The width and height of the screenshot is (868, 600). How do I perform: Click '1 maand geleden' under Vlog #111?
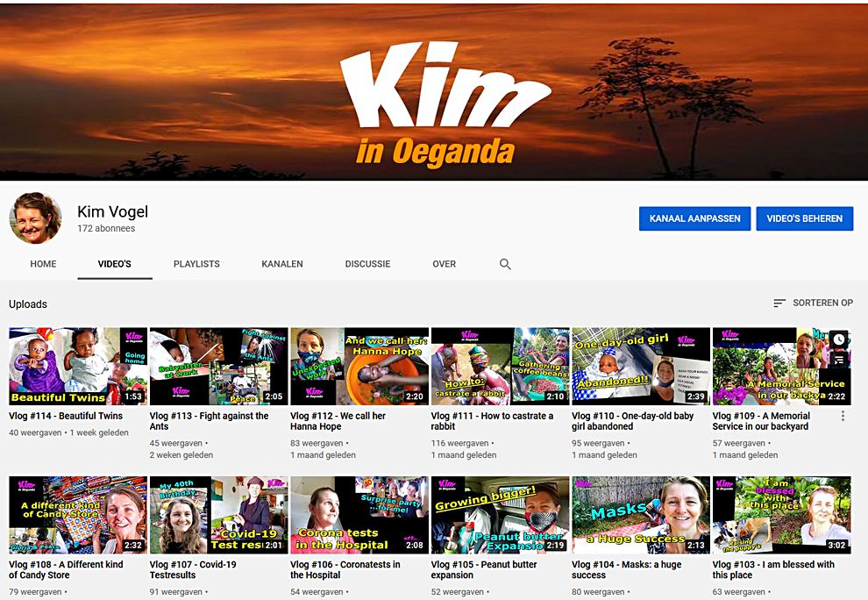click(463, 455)
